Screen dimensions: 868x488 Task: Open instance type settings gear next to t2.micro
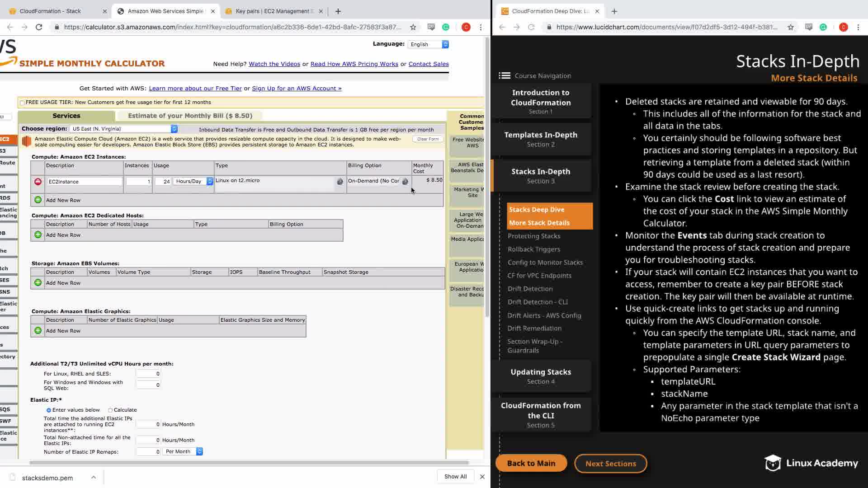click(340, 182)
